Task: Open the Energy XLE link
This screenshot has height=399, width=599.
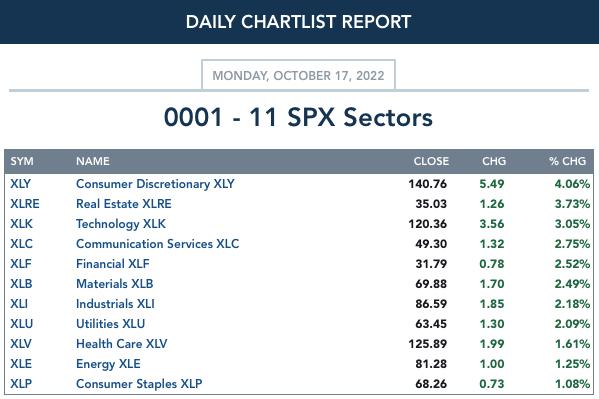Action: click(108, 364)
